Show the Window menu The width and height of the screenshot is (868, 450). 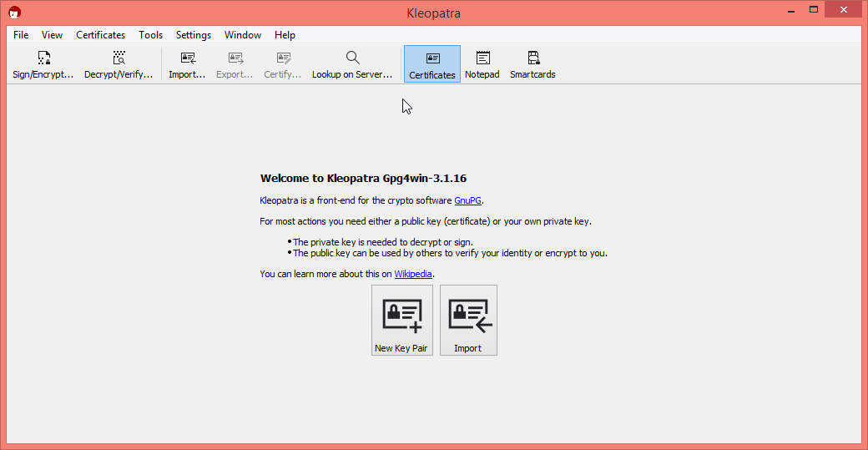(243, 35)
